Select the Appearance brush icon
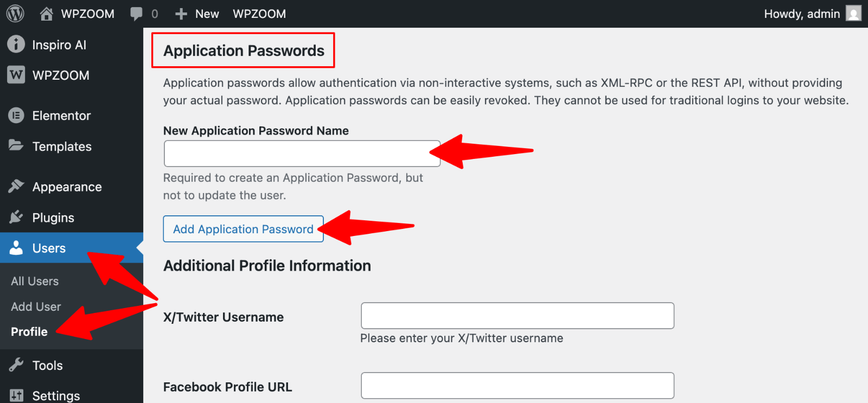The height and width of the screenshot is (403, 868). (x=15, y=186)
